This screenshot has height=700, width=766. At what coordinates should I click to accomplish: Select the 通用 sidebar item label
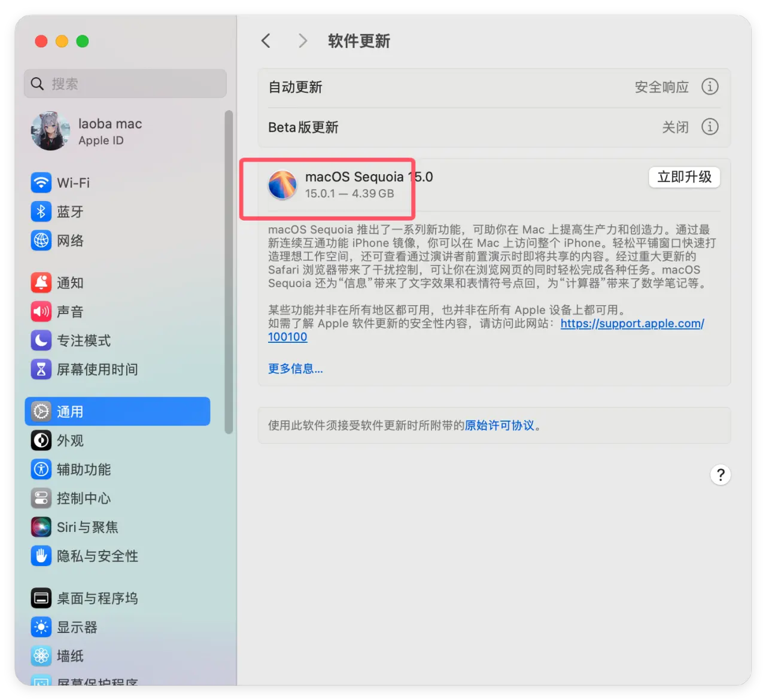70,412
